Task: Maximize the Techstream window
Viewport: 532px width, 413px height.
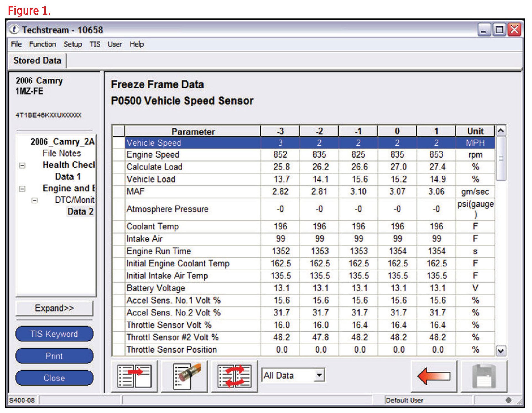Action: 499,30
